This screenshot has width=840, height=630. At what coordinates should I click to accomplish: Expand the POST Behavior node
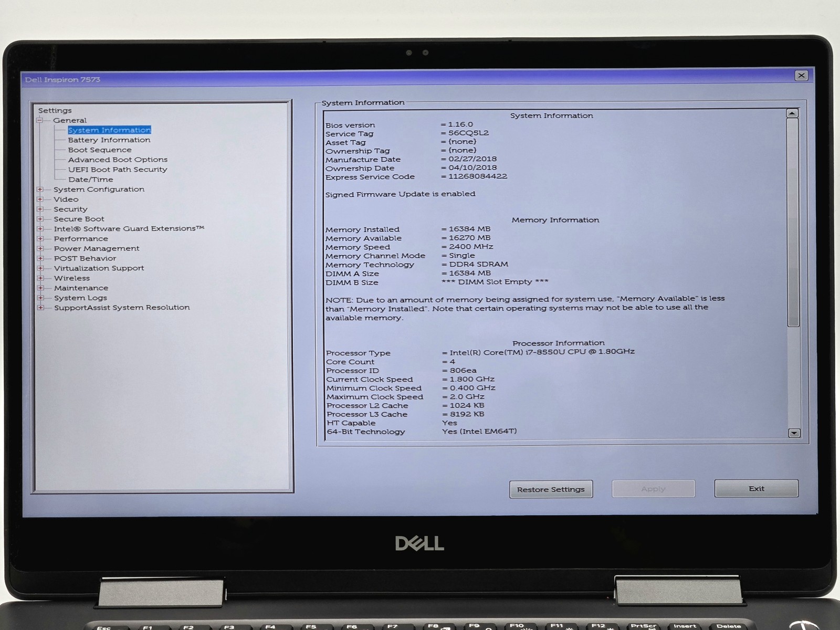pos(40,258)
